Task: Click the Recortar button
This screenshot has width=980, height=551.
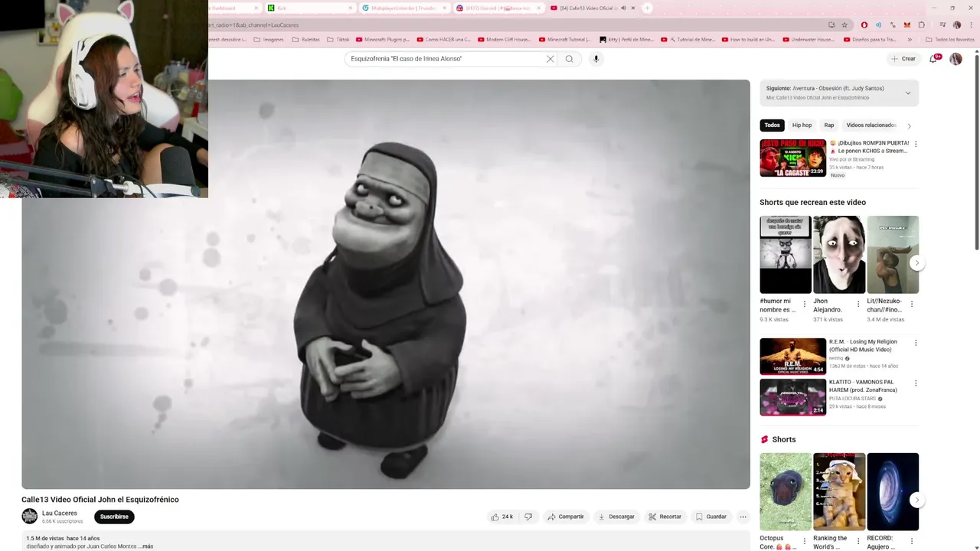Action: pyautogui.click(x=665, y=517)
